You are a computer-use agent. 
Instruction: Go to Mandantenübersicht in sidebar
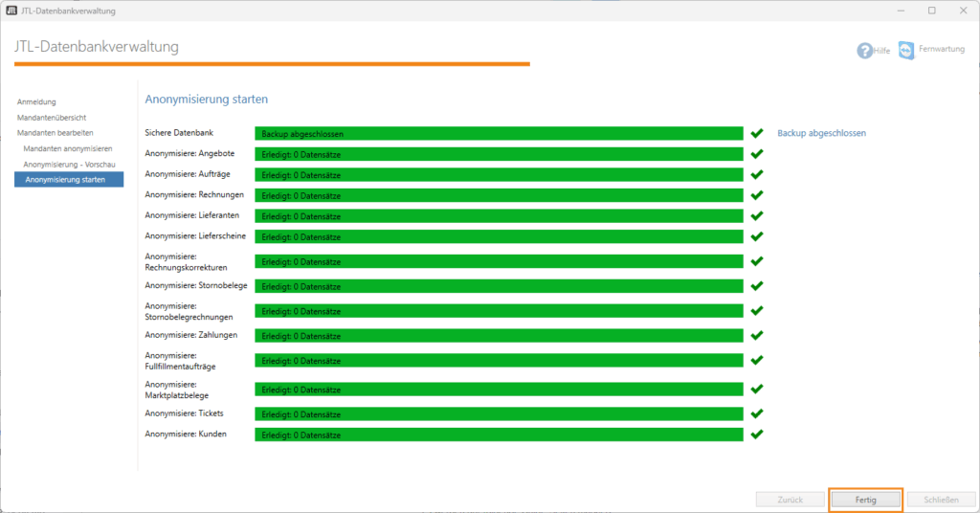(x=52, y=117)
